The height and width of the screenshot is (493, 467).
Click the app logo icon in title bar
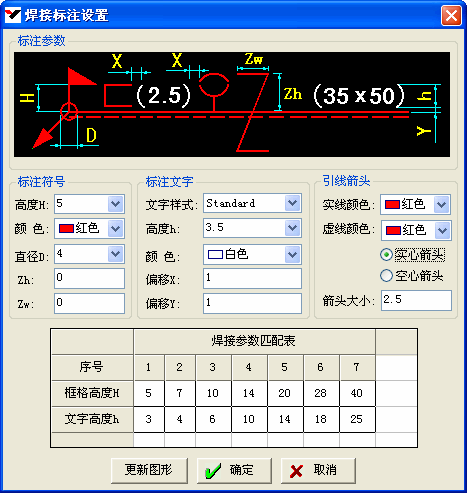[13, 15]
